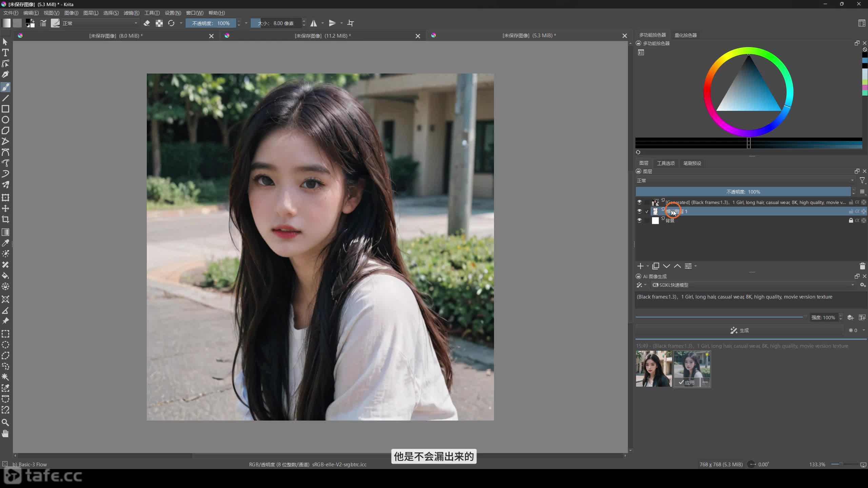868x488 pixels.
Task: Select the Crop tool in toolbox
Action: (5, 219)
